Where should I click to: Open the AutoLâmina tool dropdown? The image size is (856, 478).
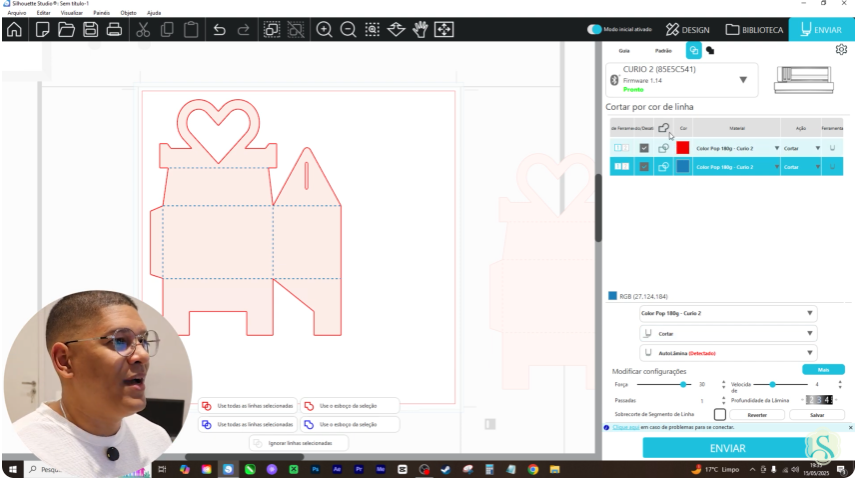pos(728,353)
